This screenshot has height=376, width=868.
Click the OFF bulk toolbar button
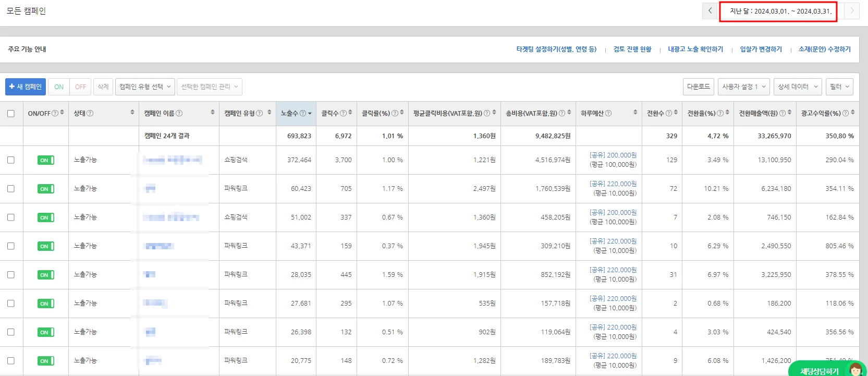click(80, 87)
